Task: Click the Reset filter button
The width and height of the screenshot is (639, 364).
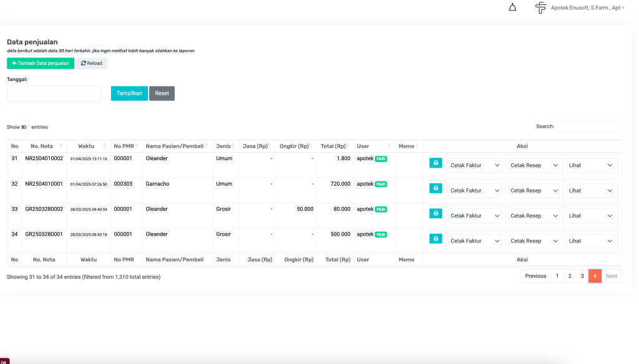Action: pos(162,93)
